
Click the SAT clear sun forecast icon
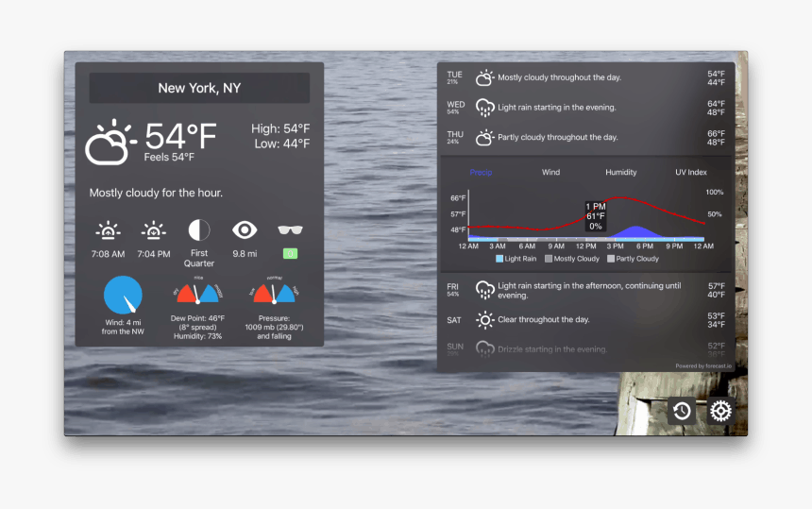click(484, 320)
